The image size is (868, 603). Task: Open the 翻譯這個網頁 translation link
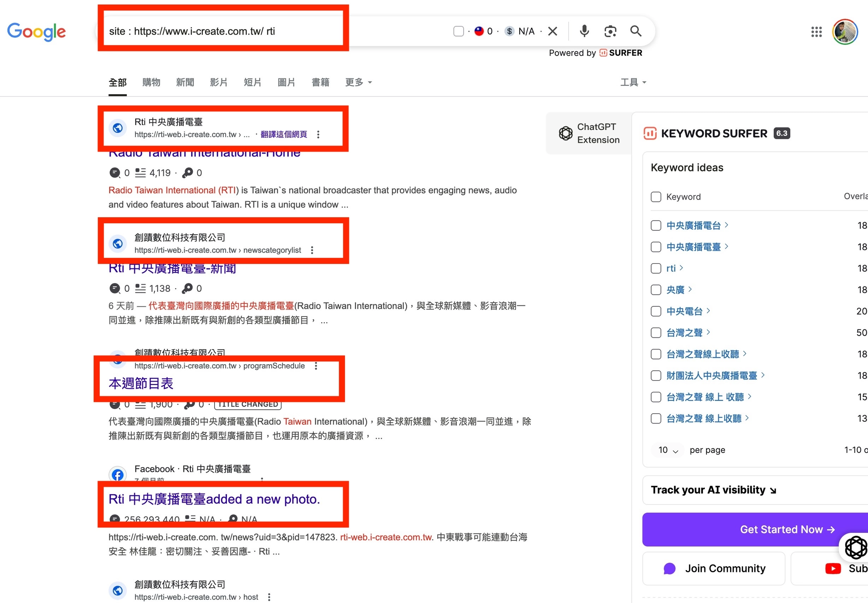tap(284, 134)
